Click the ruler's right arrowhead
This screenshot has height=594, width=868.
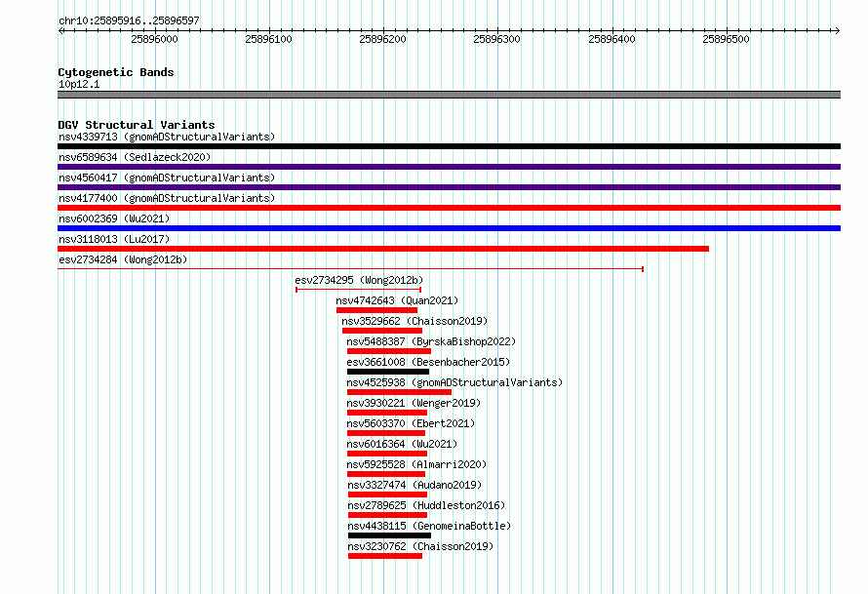click(x=837, y=31)
